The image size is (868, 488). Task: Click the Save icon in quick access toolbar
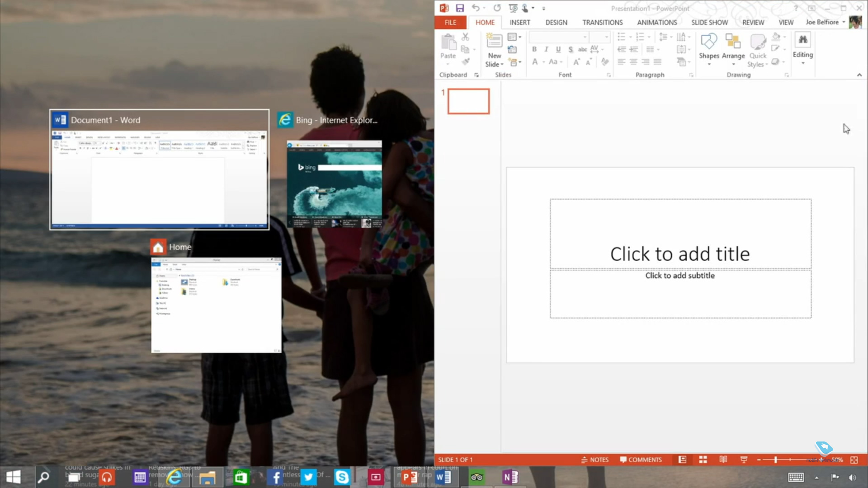460,8
